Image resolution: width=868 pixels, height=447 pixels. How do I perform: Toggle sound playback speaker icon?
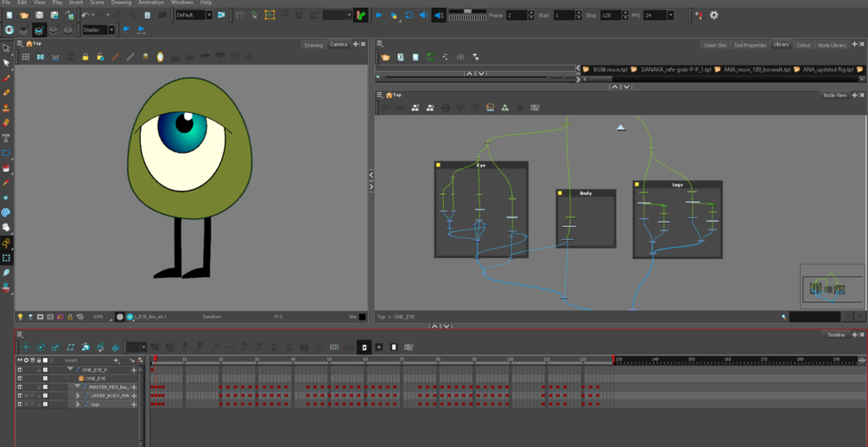[424, 16]
